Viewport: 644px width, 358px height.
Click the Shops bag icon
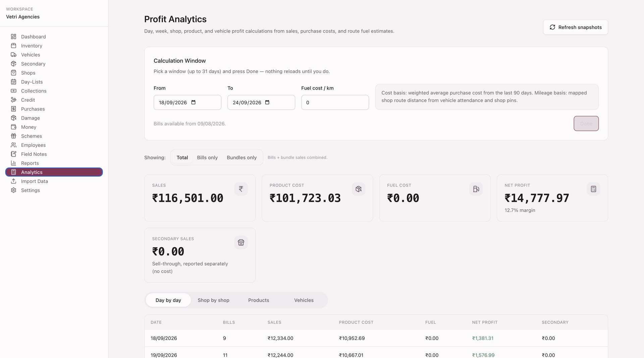(13, 73)
